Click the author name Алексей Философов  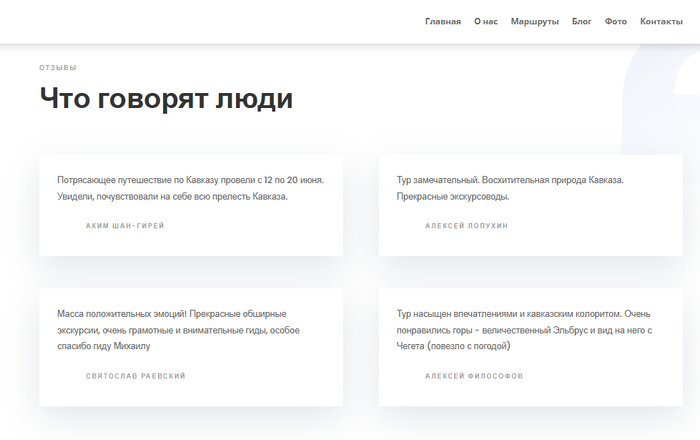click(x=474, y=376)
